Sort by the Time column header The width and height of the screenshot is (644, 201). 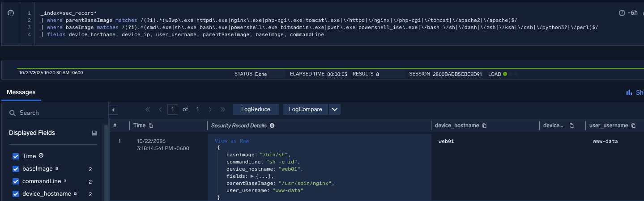(x=140, y=126)
